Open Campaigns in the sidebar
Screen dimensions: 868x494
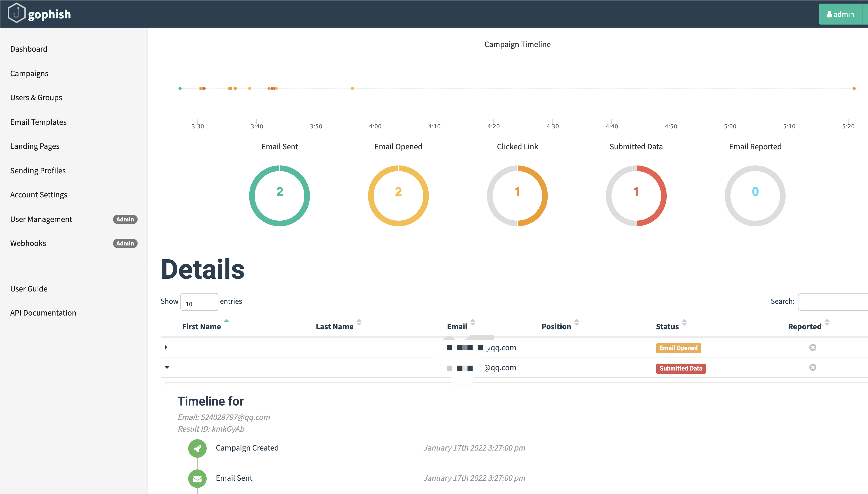coord(29,73)
